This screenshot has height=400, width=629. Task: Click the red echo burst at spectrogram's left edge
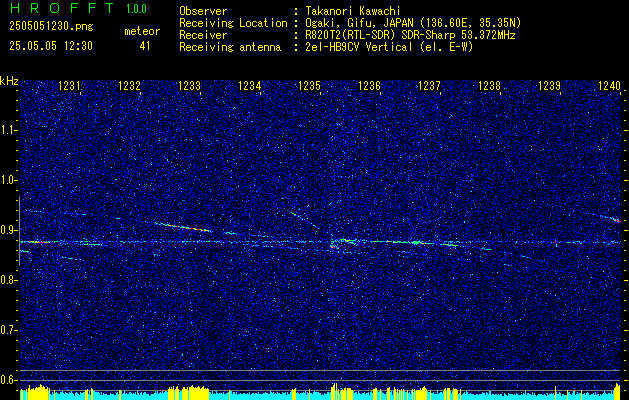click(x=35, y=242)
